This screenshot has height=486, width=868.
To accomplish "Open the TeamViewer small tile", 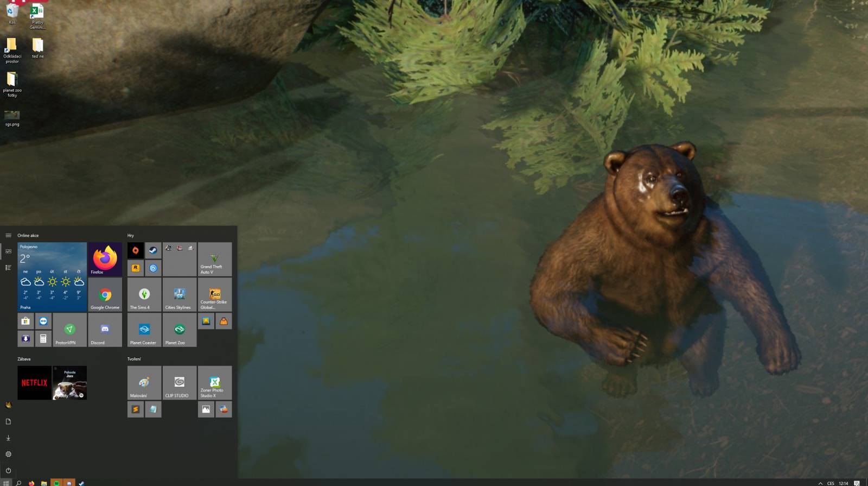I will (x=43, y=321).
